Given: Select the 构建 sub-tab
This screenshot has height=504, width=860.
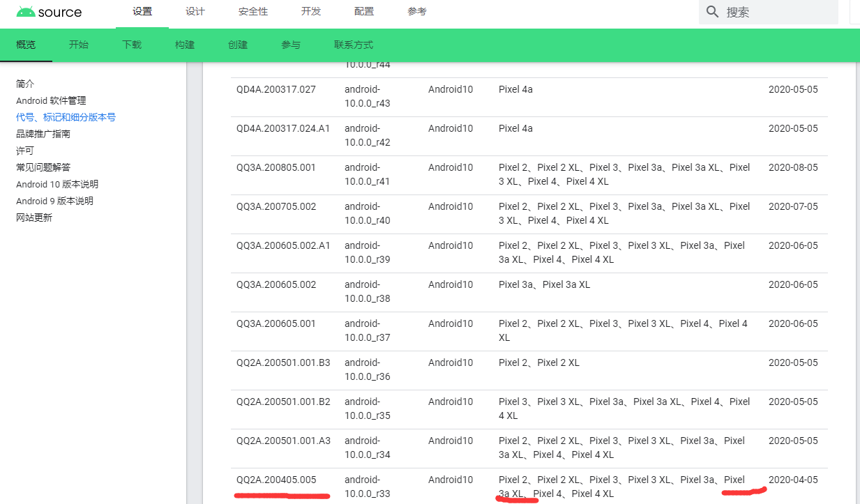Looking at the screenshot, I should pos(185,45).
